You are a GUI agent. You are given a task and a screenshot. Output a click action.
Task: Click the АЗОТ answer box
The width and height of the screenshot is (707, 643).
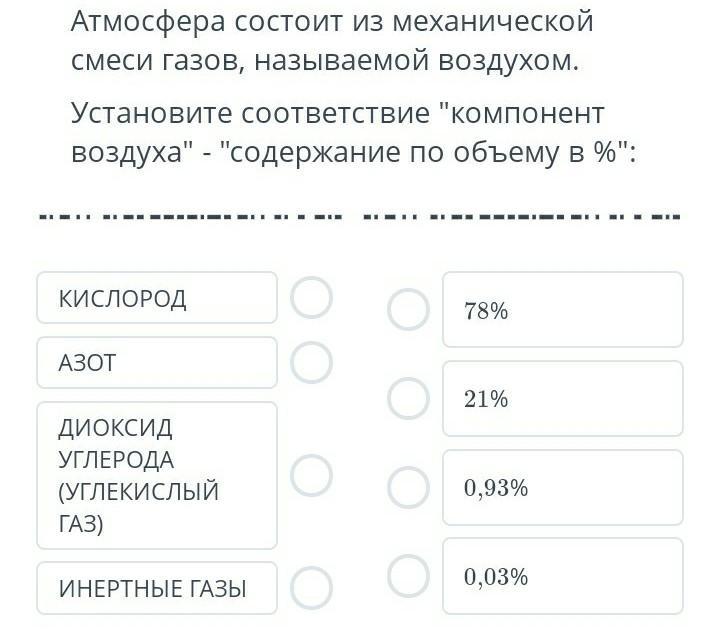(157, 363)
